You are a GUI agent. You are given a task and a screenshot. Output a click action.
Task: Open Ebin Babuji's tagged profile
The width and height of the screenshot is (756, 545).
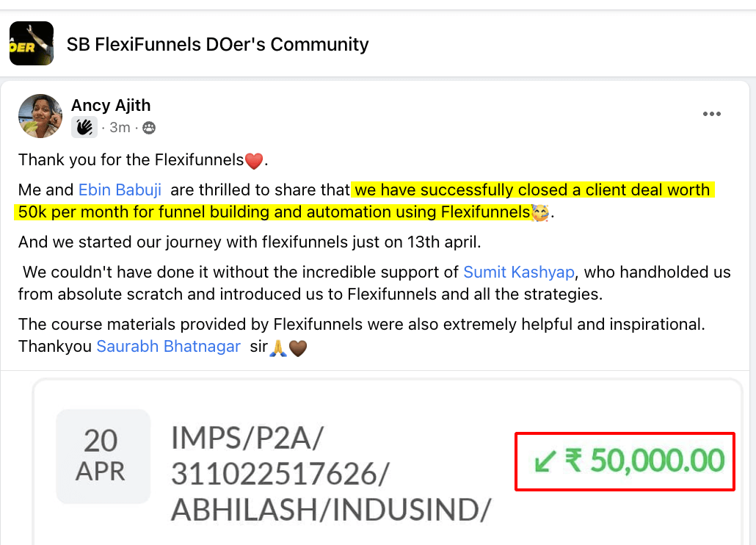pos(120,190)
